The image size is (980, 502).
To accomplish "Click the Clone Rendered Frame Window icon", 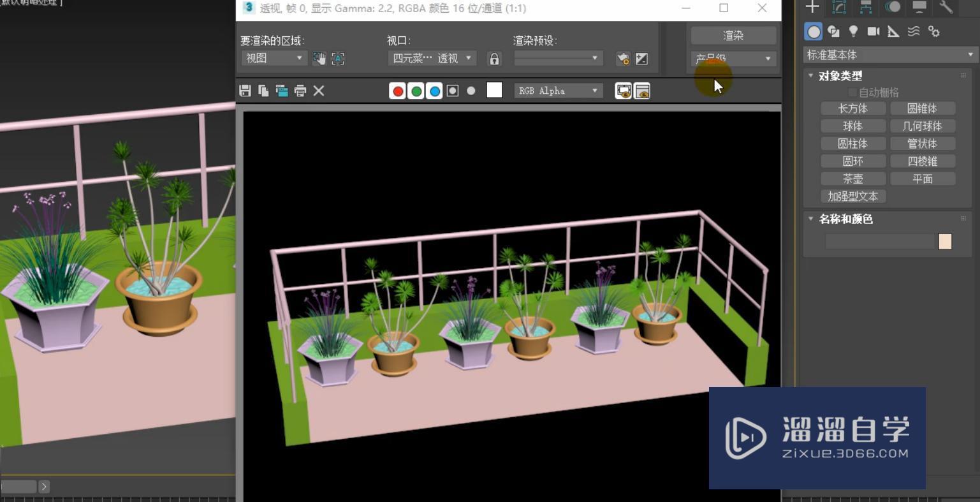I will click(281, 91).
